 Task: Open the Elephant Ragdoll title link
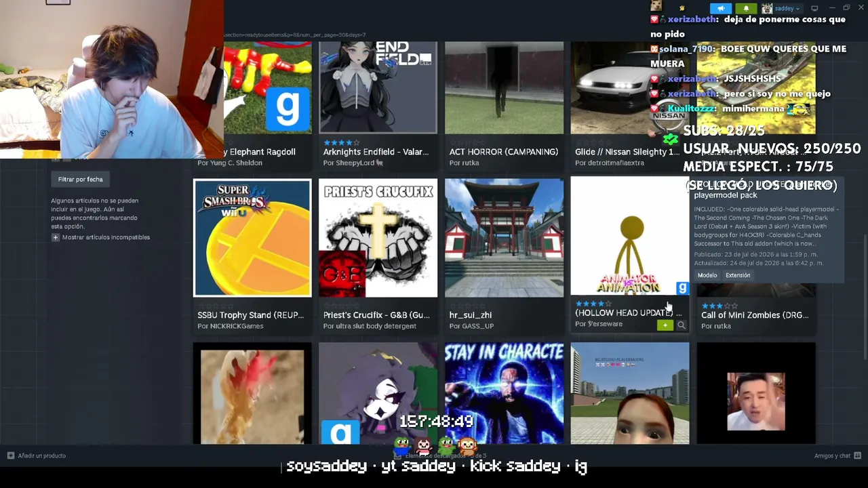click(260, 152)
